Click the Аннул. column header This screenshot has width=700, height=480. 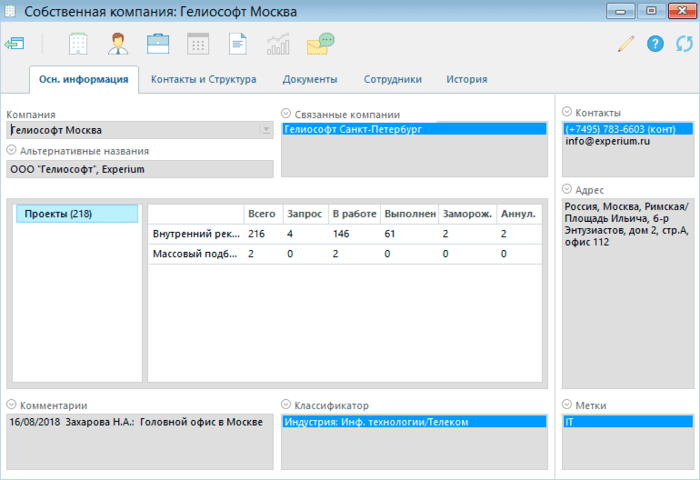click(x=519, y=214)
